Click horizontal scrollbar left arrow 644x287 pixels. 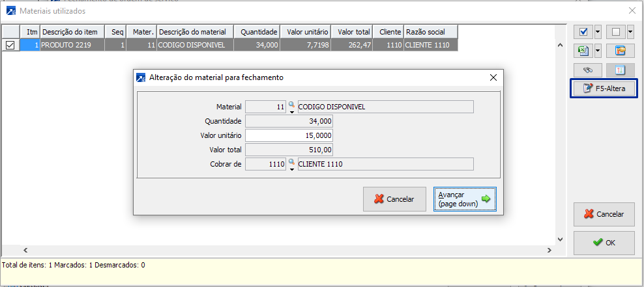pyautogui.click(x=25, y=250)
